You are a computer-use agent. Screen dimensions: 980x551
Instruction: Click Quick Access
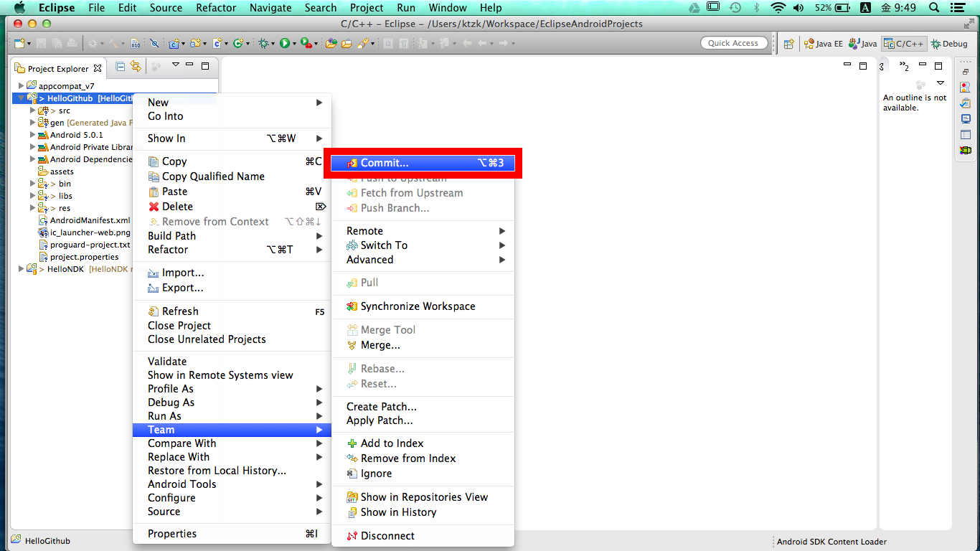(734, 42)
